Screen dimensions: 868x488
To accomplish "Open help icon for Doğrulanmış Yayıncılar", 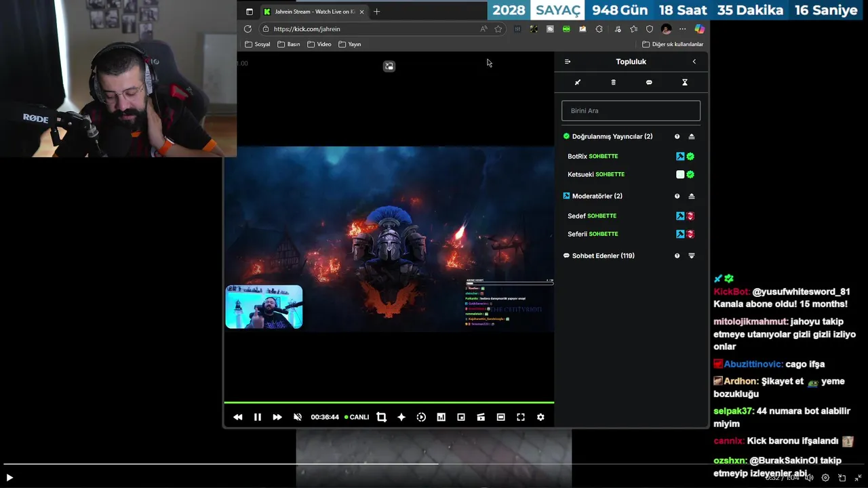I will click(x=677, y=137).
